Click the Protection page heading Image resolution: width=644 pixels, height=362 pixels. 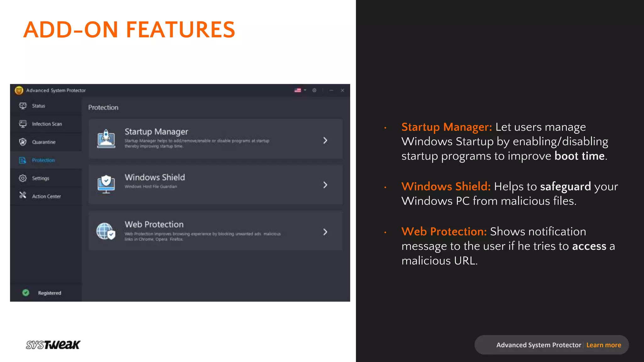[x=103, y=107]
